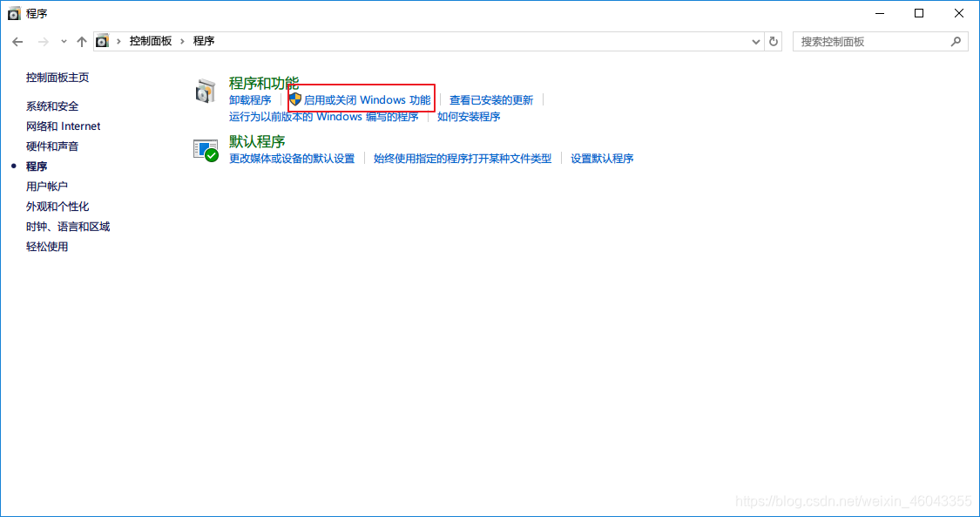Click 始终使用指定的程序打开某种文件类型
Viewport: 980px width, 517px height.
coord(463,159)
